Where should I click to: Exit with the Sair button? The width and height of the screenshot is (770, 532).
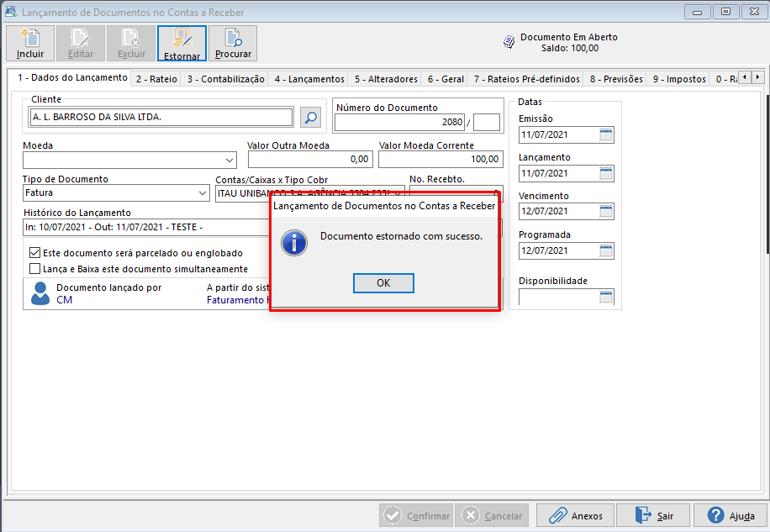[653, 515]
